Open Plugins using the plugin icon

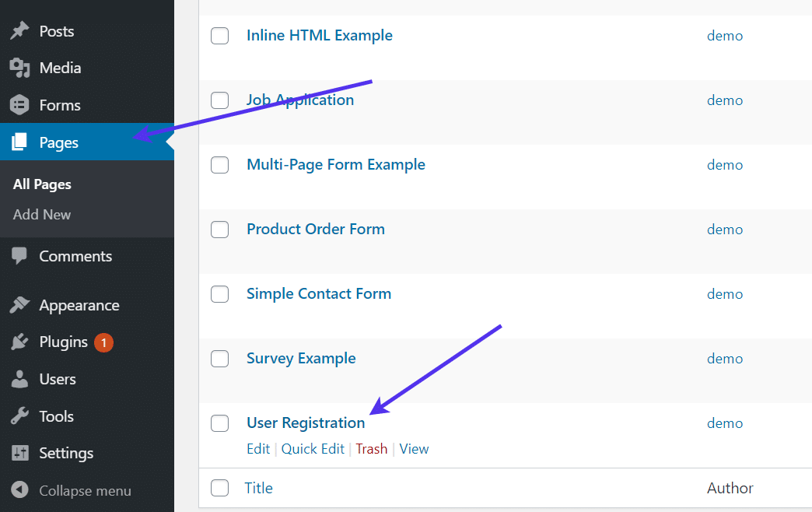(x=20, y=342)
